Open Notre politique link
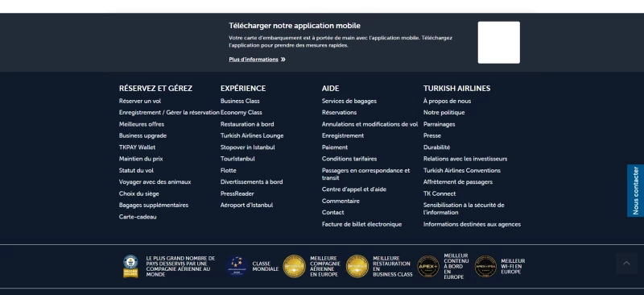 point(444,112)
